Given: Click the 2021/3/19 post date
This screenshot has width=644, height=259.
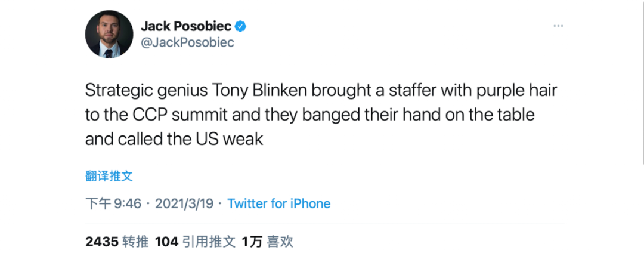Looking at the screenshot, I should [x=184, y=203].
